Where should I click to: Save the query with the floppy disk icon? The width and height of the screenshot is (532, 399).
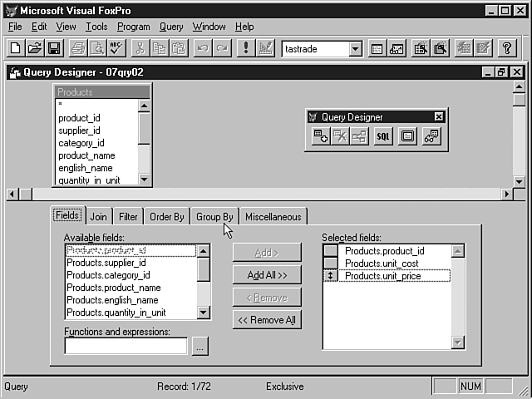tap(54, 48)
